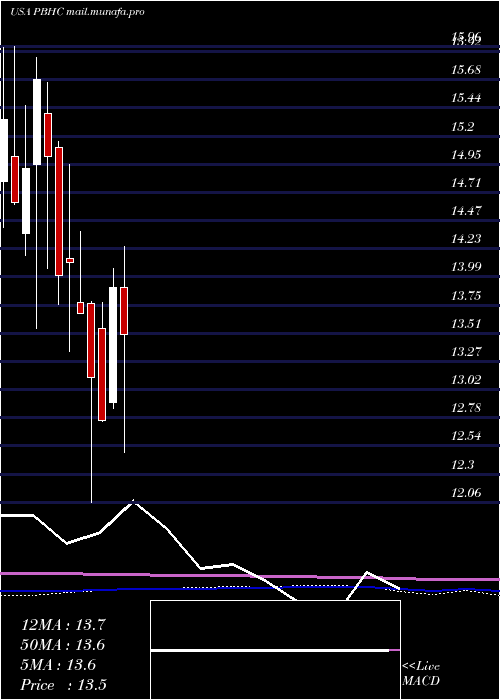500x700 pixels.
Task: Click the '12MA : 13.7' readout
Action: (x=63, y=625)
